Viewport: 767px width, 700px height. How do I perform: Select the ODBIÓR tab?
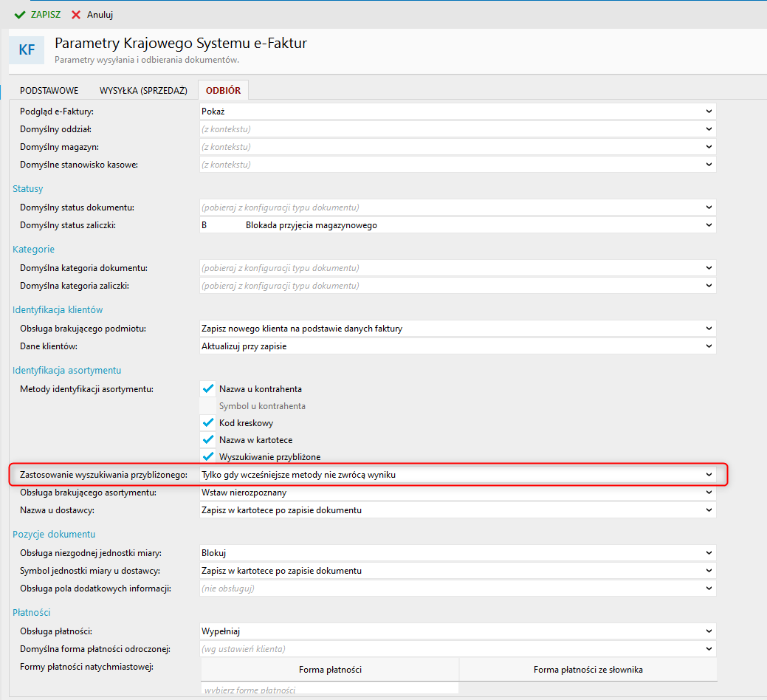pos(224,91)
